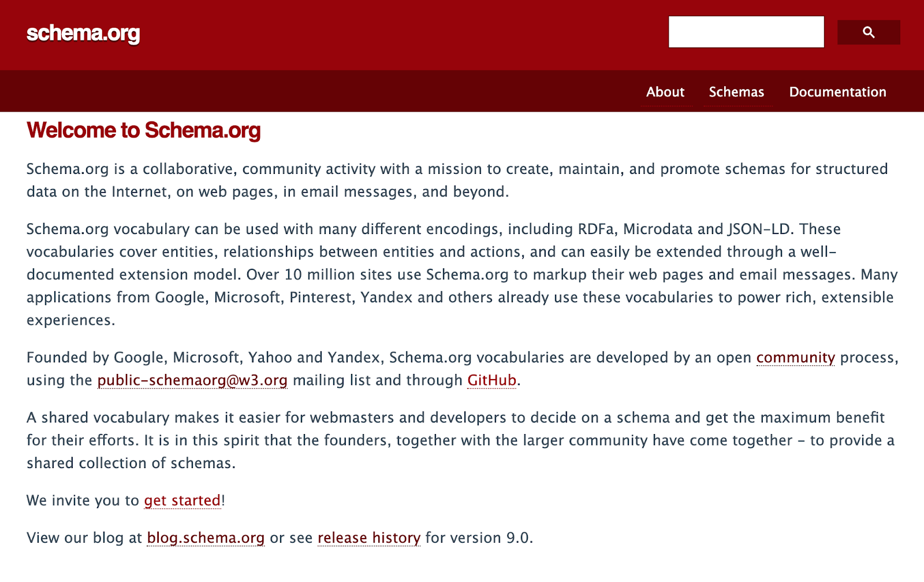Image resolution: width=924 pixels, height=582 pixels.
Task: Follow the community link
Action: tap(796, 358)
